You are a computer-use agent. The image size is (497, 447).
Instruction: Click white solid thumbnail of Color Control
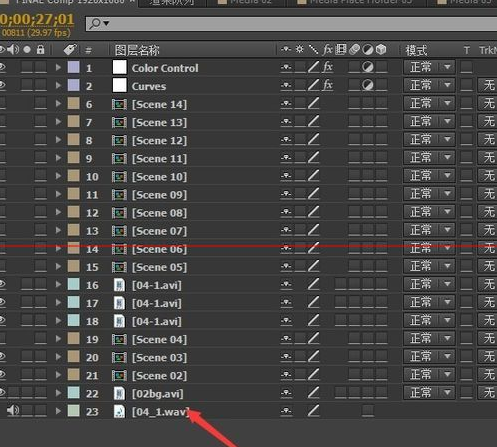119,67
